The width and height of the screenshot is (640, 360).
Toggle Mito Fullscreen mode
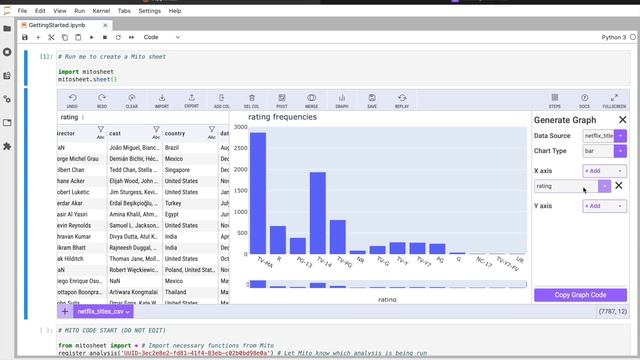(x=614, y=100)
